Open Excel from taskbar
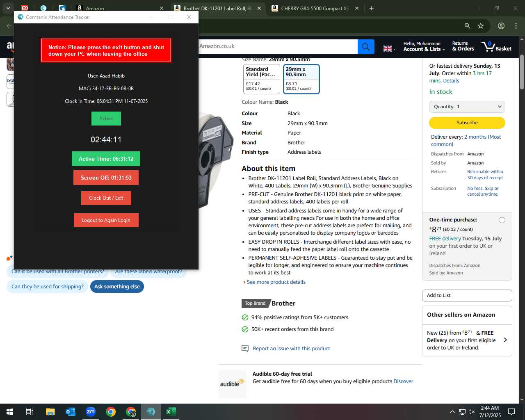 tap(171, 412)
